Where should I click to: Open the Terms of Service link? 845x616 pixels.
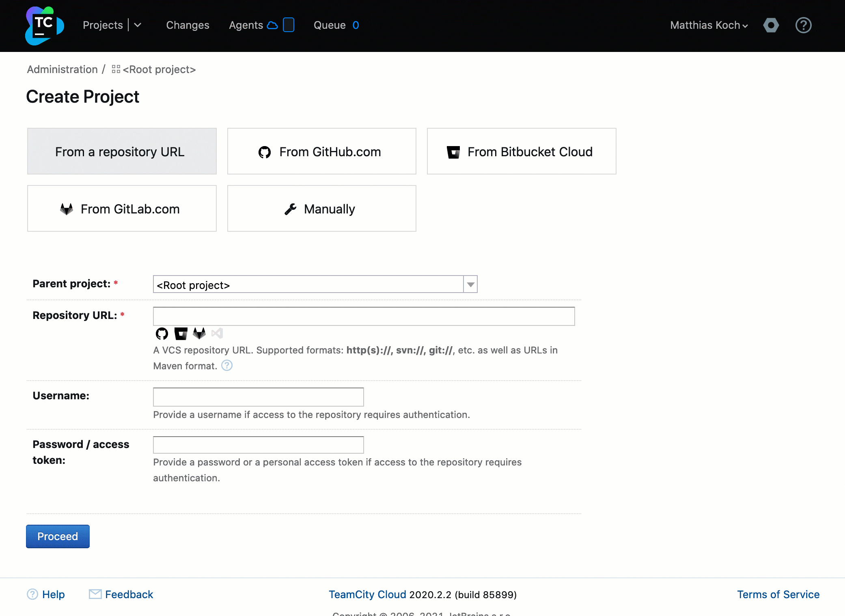pyautogui.click(x=778, y=594)
